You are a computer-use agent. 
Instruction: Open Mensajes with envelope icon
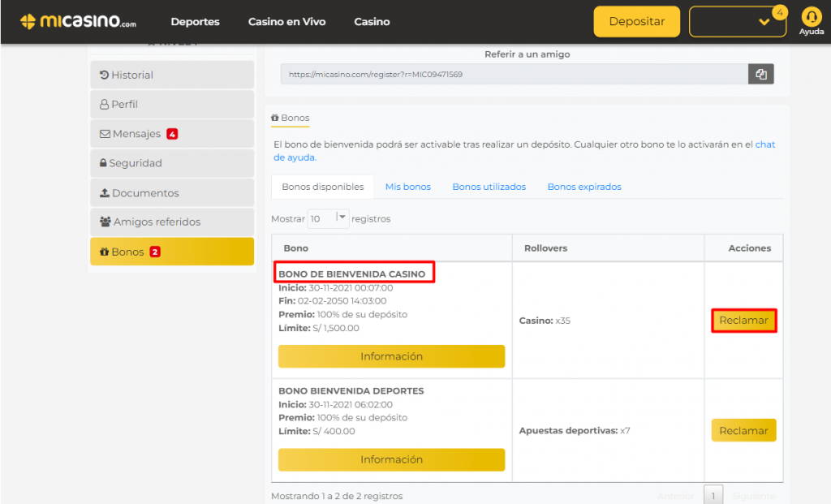pos(171,134)
